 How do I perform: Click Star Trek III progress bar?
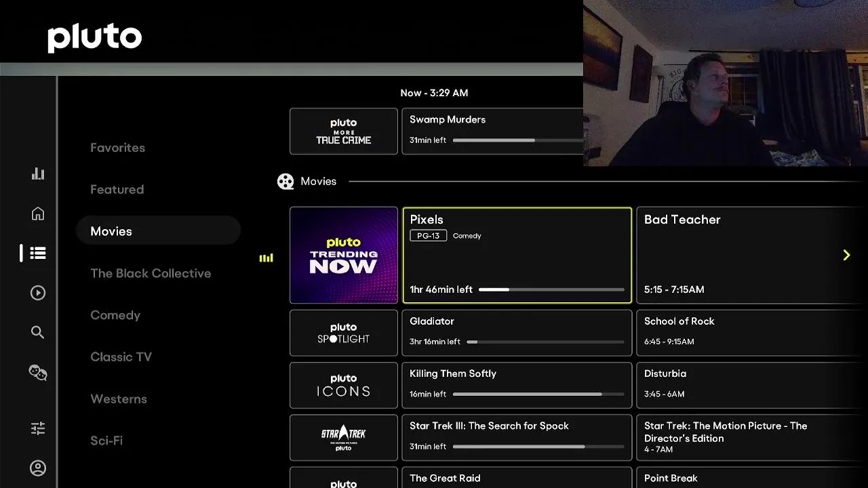point(538,446)
